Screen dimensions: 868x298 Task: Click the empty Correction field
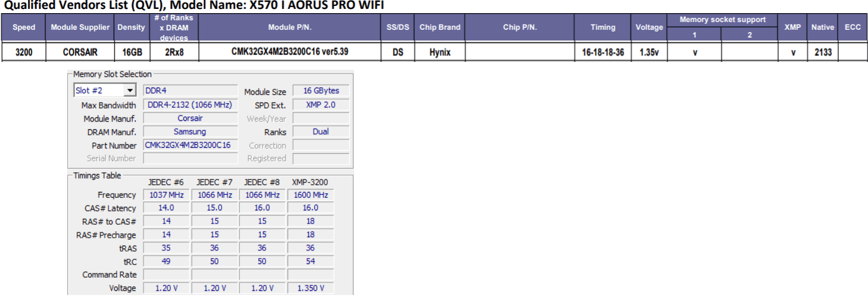point(321,145)
